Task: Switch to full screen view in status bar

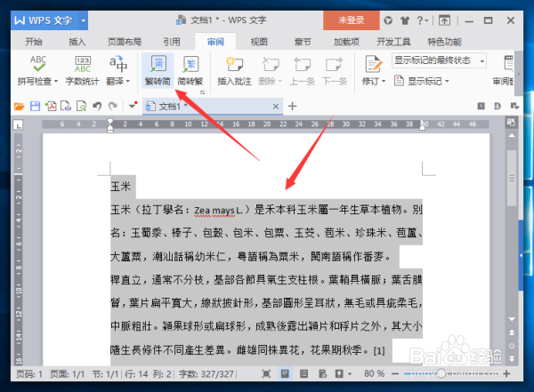Action: click(266, 374)
